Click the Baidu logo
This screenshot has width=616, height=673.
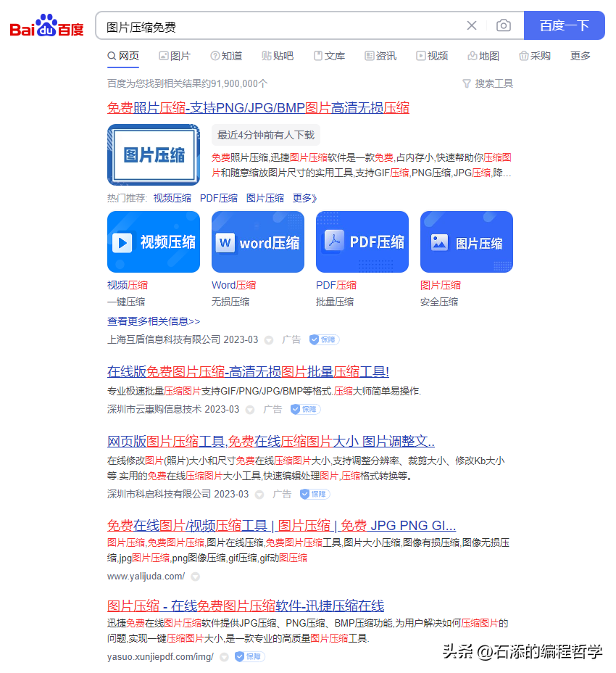pyautogui.click(x=46, y=25)
